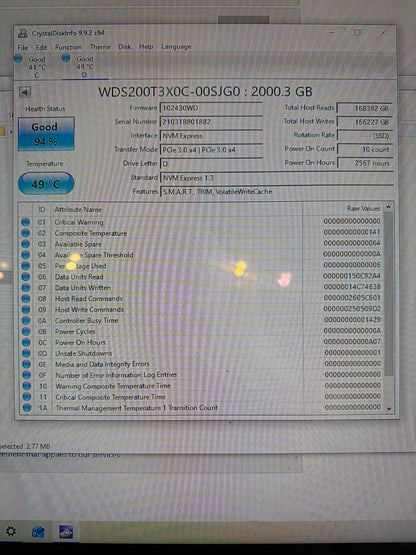Select the C: drive status icon
Image resolution: width=416 pixels, height=555 pixels.
coord(18,59)
